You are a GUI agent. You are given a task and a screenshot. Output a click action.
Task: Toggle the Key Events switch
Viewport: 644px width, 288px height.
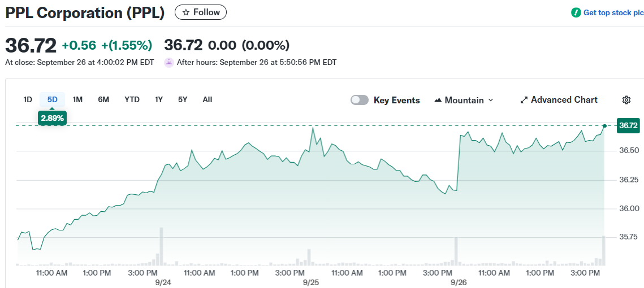click(x=360, y=100)
